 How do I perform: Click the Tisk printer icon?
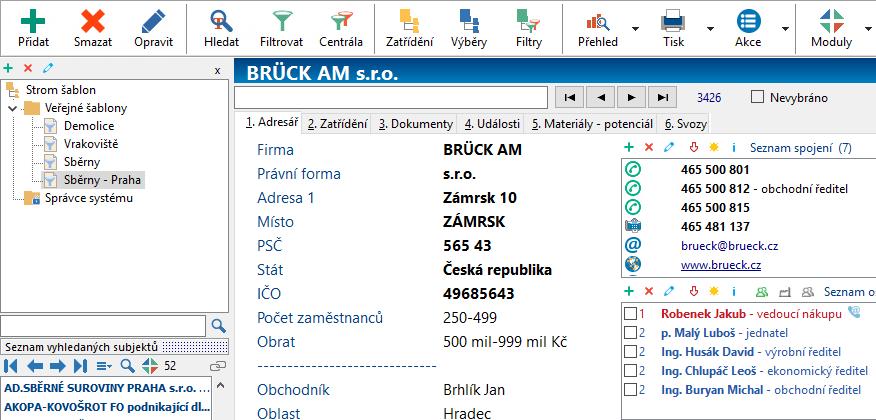pyautogui.click(x=673, y=22)
